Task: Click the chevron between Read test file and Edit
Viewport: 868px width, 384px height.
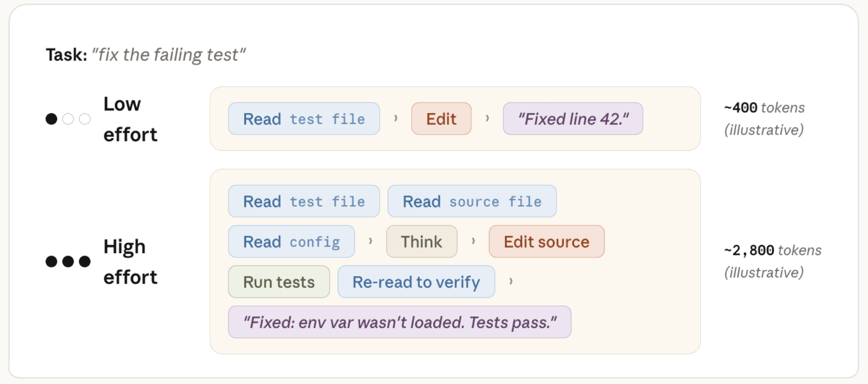Action: pyautogui.click(x=395, y=118)
